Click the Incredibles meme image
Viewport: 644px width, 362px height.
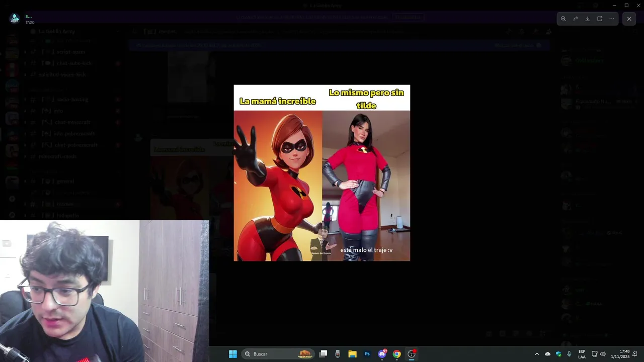tap(322, 173)
